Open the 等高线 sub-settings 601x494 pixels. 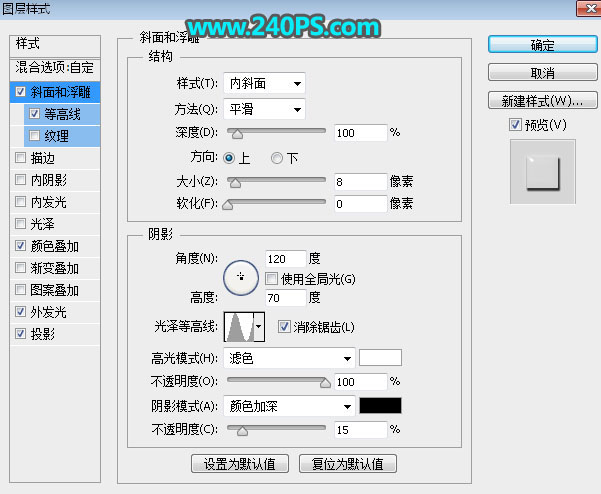[62, 114]
